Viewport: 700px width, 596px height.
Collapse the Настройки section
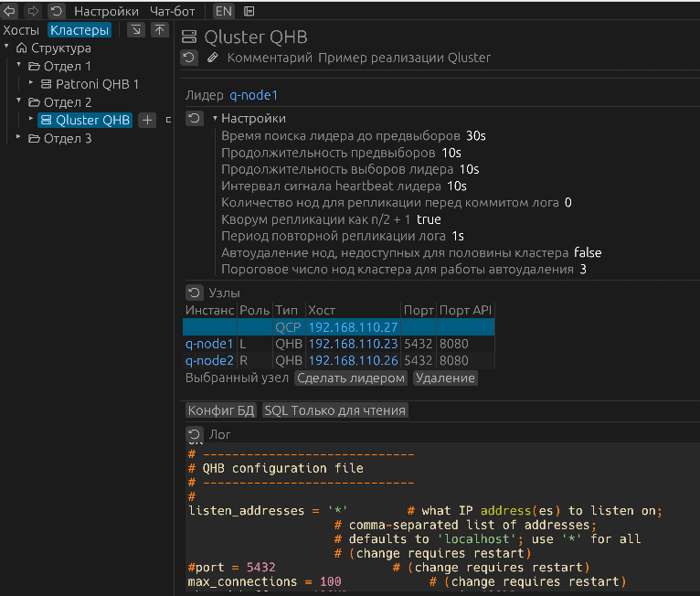pyautogui.click(x=216, y=119)
